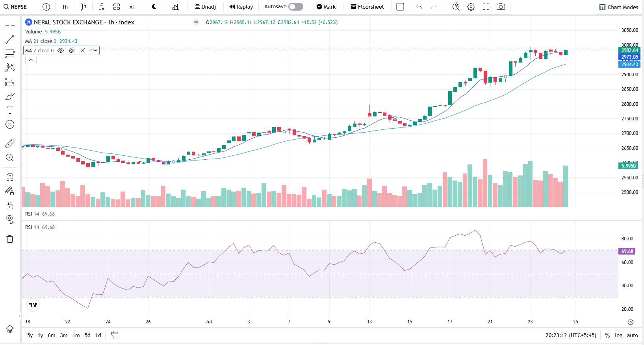Open the timezone clock 20:23:12 menu
Viewport: 644px width, 345px height.
(x=571, y=335)
